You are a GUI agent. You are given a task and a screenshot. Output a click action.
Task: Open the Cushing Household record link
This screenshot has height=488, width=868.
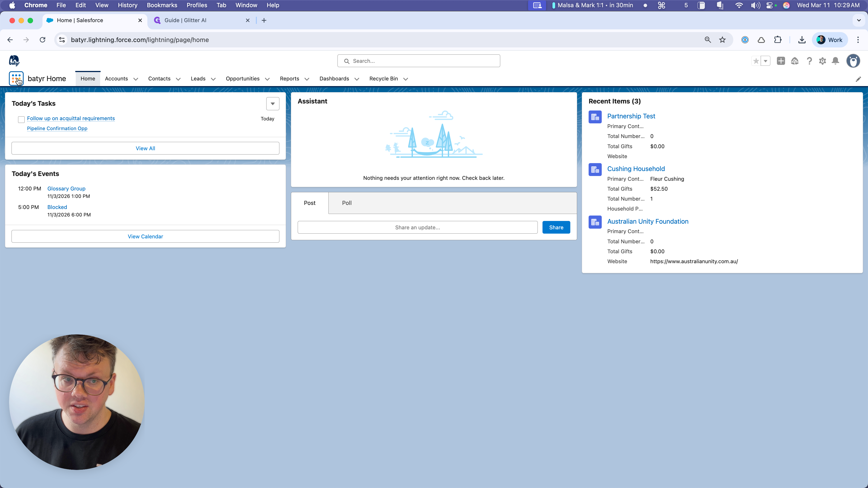pos(636,169)
